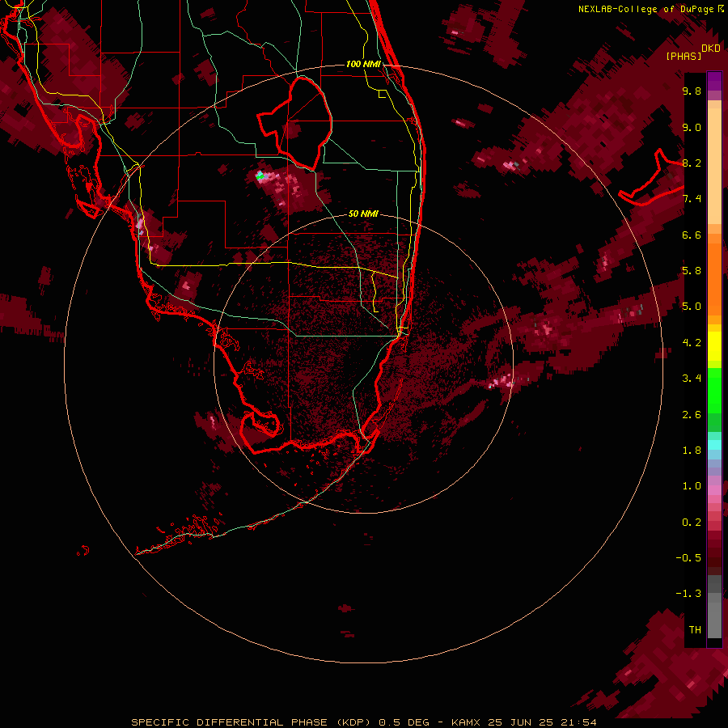Click the 6.6 value on color scale
Viewport: 728px width, 728px height.
click(692, 235)
